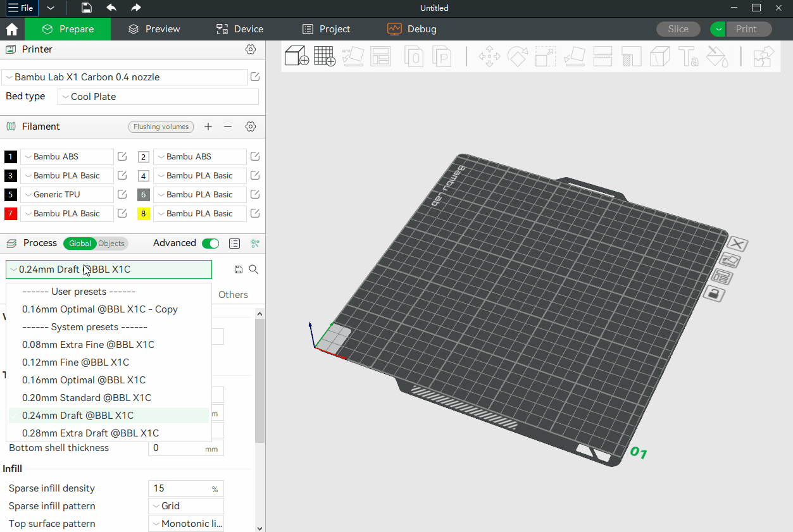
Task: Open the Others settings tab
Action: [234, 295]
